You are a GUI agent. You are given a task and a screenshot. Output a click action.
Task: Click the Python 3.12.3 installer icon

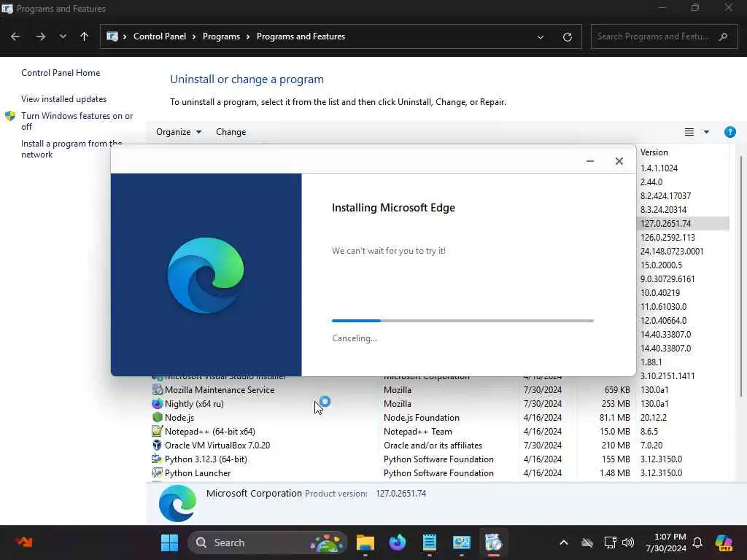[x=158, y=459]
